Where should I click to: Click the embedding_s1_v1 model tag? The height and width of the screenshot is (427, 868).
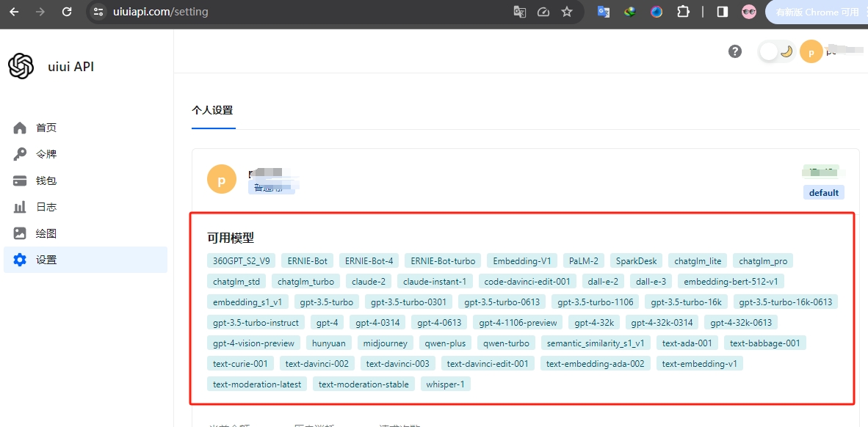[247, 302]
